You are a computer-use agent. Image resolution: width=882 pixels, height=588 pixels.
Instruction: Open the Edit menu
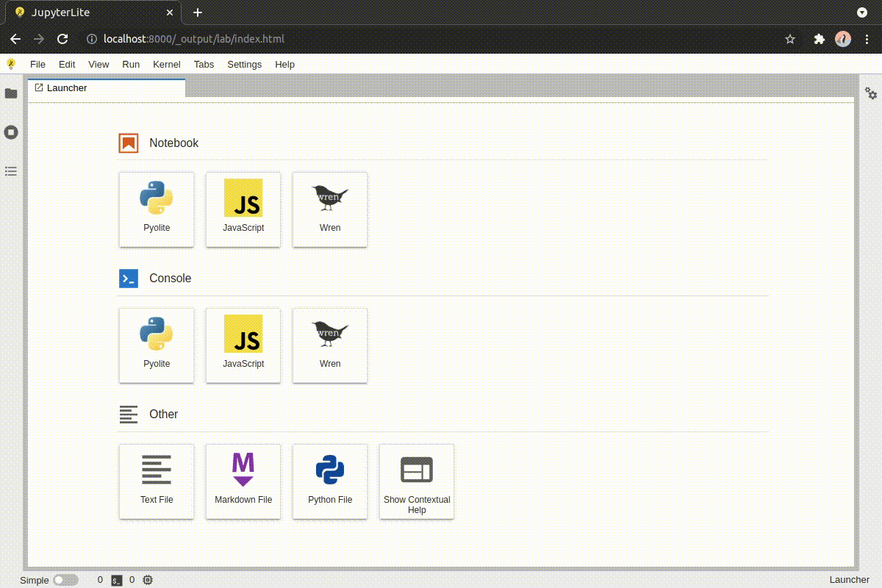(67, 64)
